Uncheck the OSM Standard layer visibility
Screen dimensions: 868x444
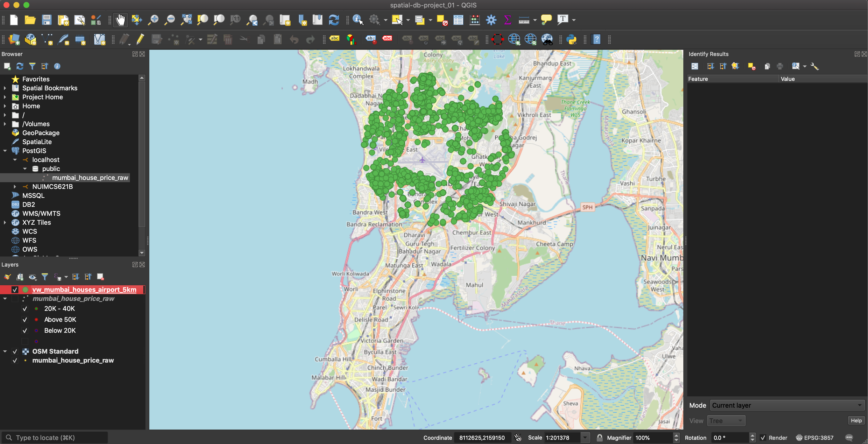click(x=15, y=351)
